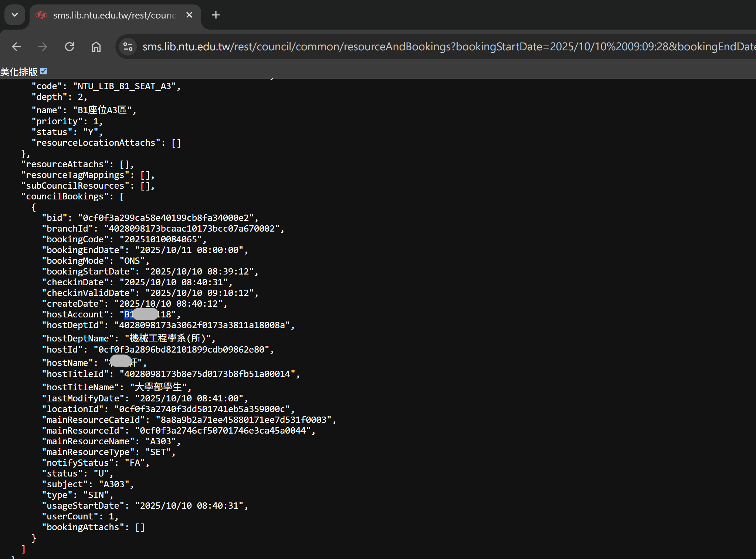Click the bid value 0cf0f3a299ca58e40199cb8fa34000e2
Screen dimensions: 756x559
coord(166,218)
